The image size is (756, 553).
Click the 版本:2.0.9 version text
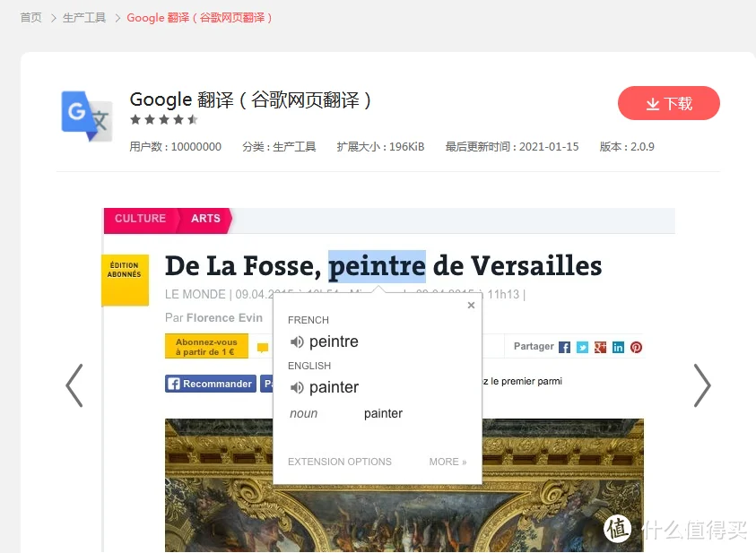click(627, 146)
